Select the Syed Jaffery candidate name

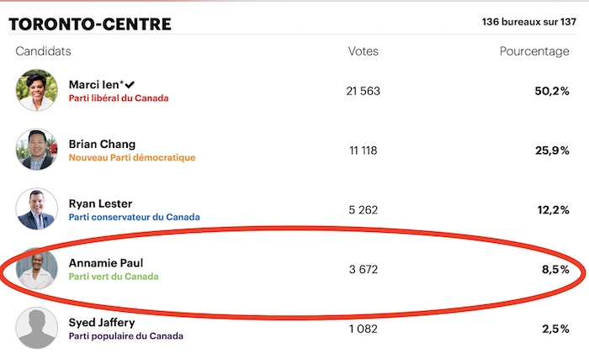102,323
